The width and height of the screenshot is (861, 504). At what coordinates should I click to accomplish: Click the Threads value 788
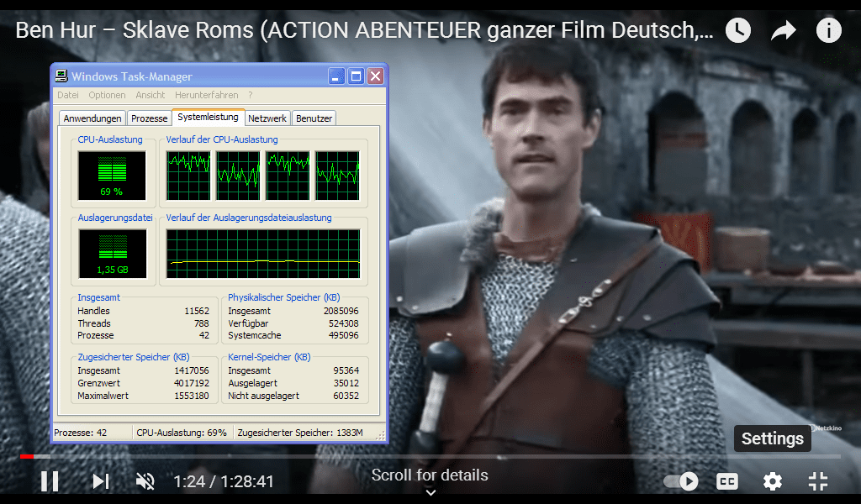pyautogui.click(x=202, y=323)
